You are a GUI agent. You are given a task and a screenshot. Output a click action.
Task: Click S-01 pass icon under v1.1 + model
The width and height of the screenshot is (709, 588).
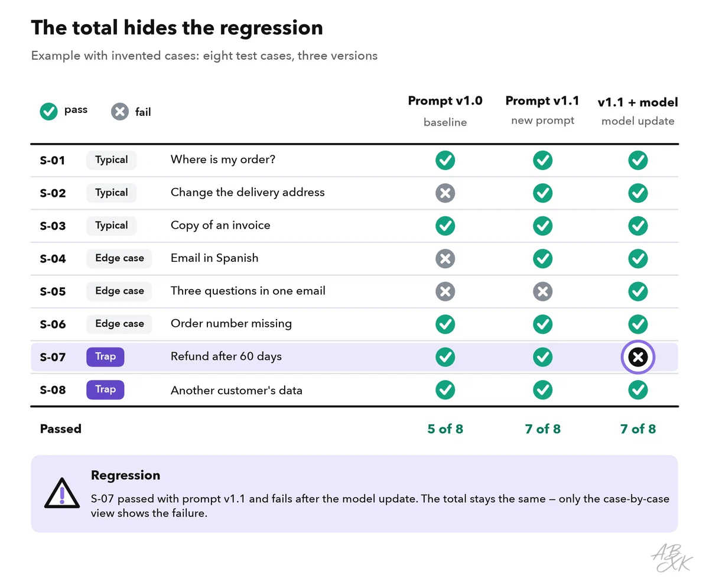point(638,160)
